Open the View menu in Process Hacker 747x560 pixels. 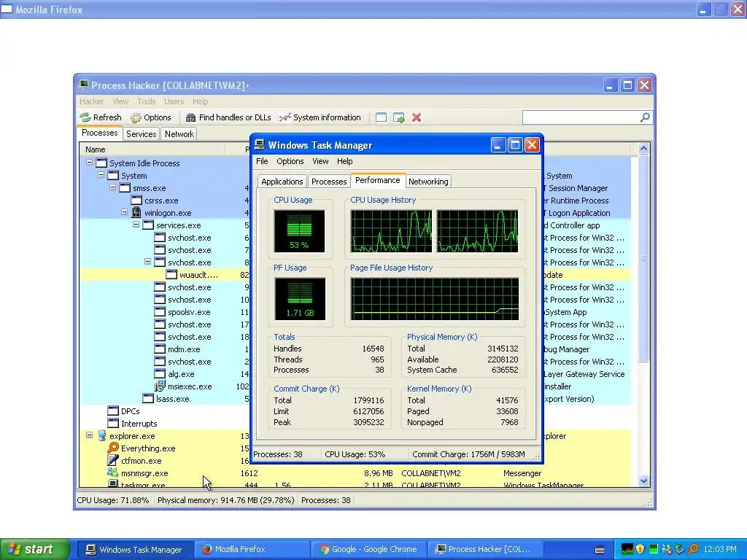coord(120,101)
